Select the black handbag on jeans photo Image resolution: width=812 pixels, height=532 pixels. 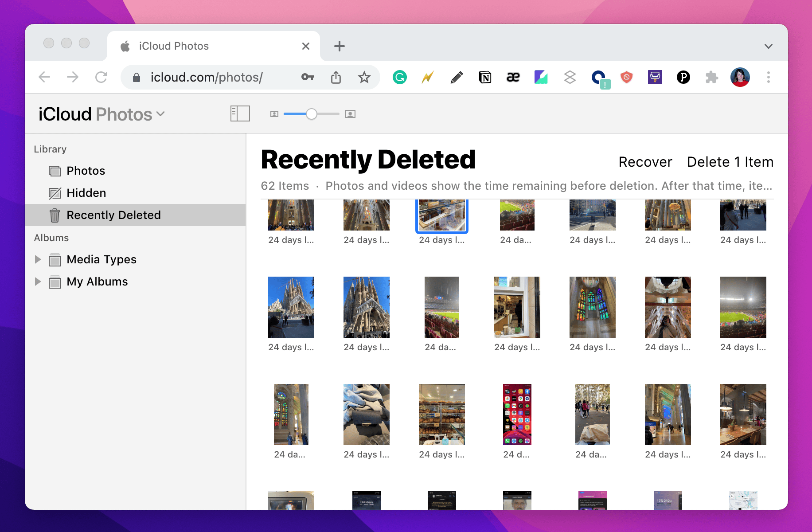[367, 415]
